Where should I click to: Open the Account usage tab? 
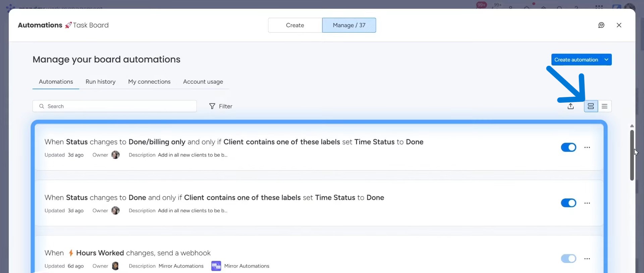coord(203,82)
